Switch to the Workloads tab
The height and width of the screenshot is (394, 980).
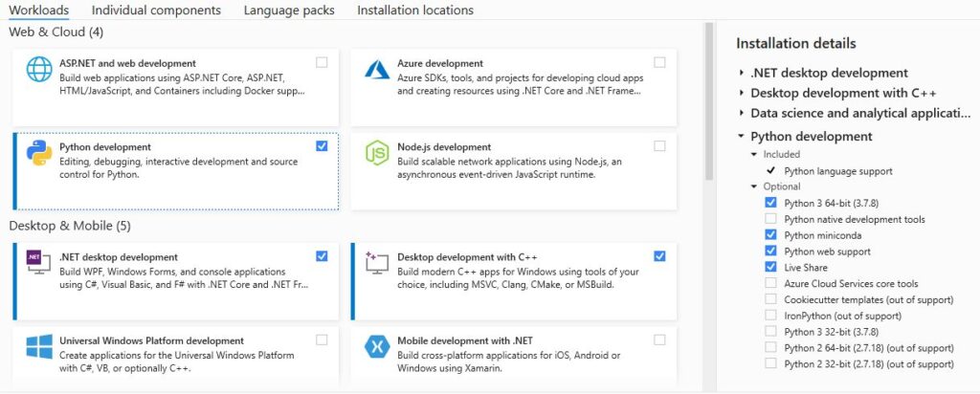pos(38,11)
